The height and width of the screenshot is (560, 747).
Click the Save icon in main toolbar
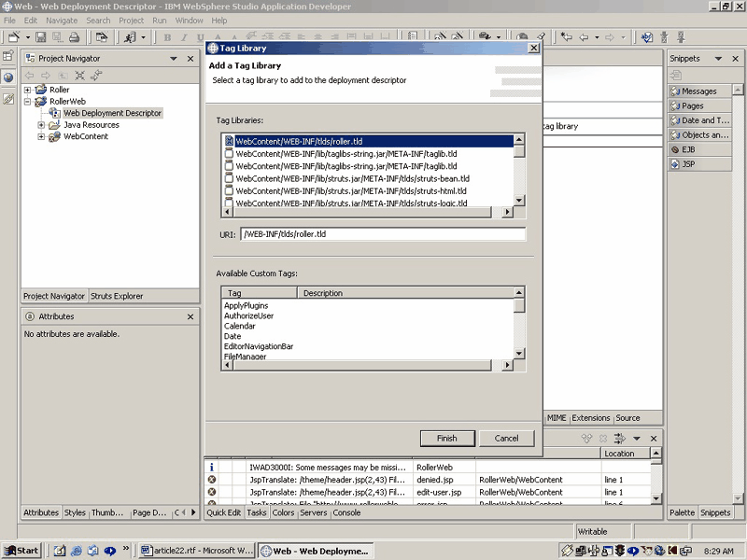tap(41, 37)
